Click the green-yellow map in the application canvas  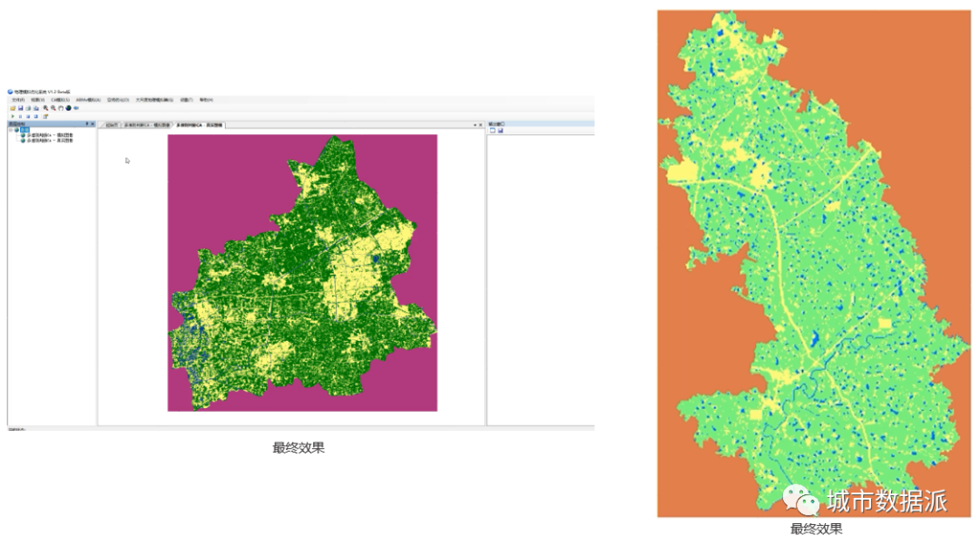(302, 273)
